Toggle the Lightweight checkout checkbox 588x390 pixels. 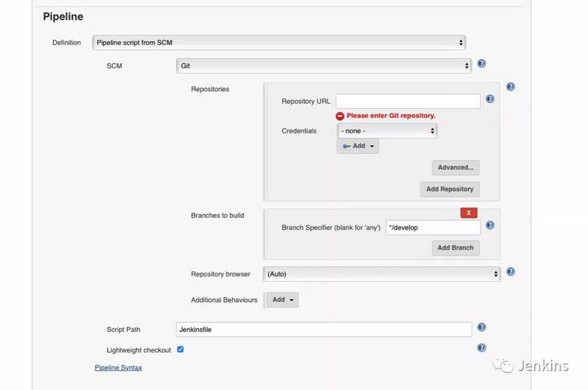180,350
